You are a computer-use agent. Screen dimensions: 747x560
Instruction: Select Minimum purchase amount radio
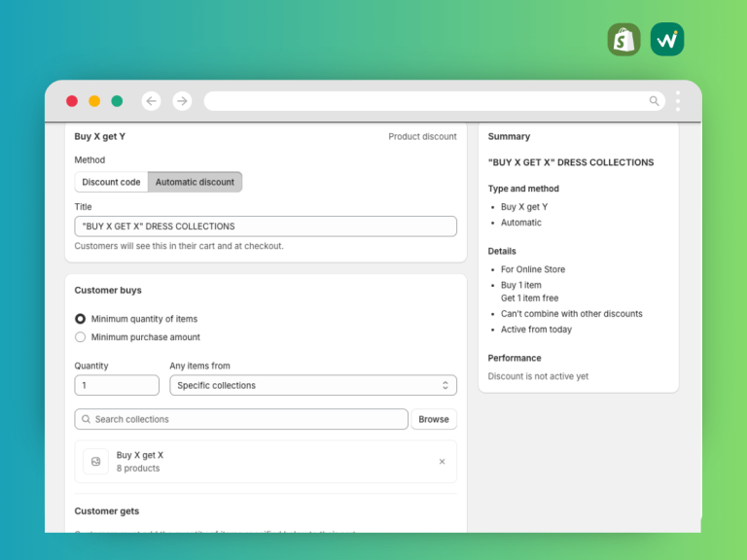[x=80, y=337]
